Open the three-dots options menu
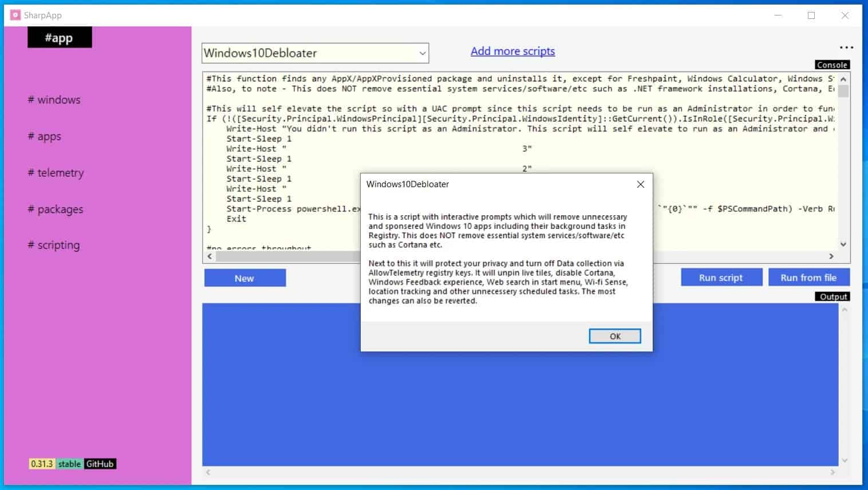868x490 pixels. (846, 48)
